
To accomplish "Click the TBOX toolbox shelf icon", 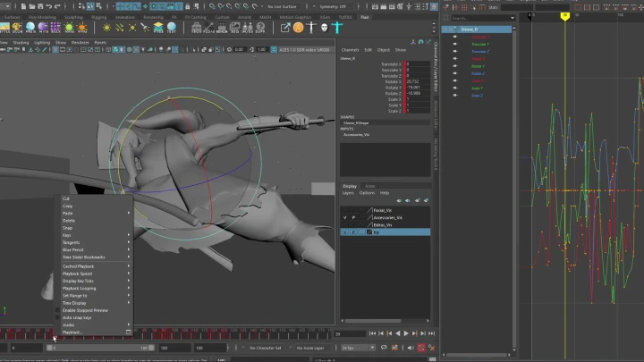I will coord(196,28).
